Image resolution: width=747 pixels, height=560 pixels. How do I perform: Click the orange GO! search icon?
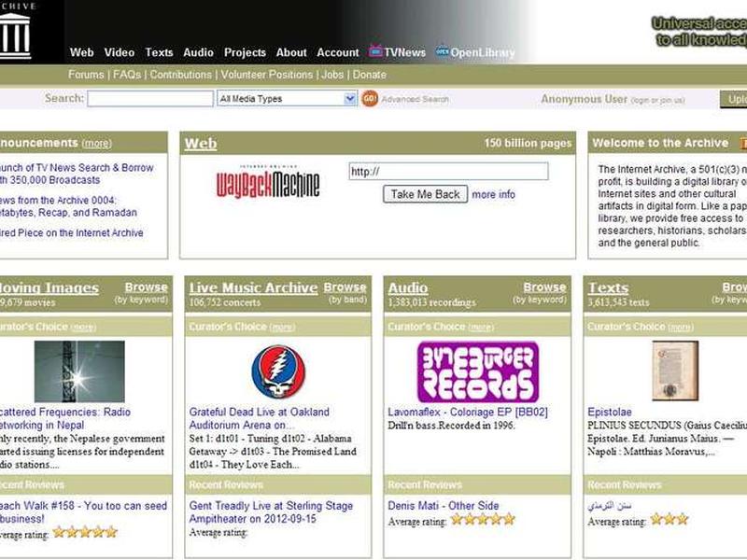pyautogui.click(x=370, y=99)
